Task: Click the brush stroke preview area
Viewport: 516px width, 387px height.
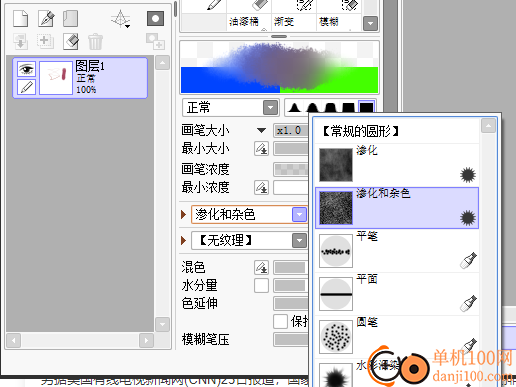Action: [279, 67]
